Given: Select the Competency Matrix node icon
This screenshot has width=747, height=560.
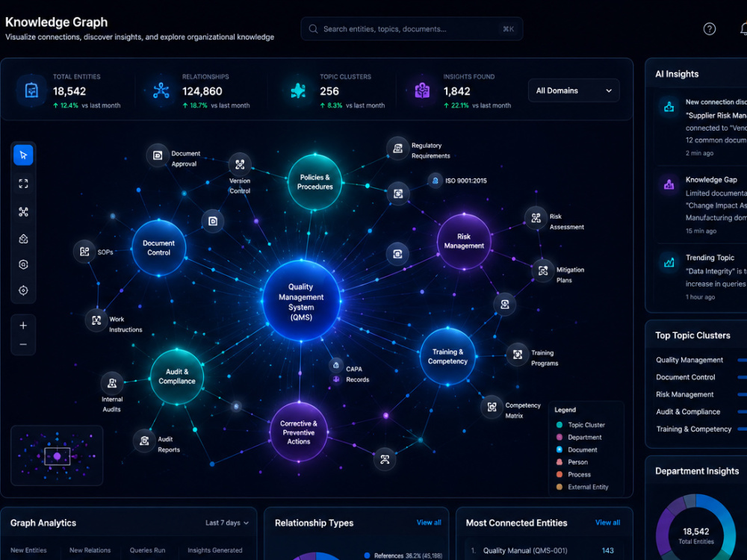Looking at the screenshot, I should (x=492, y=407).
